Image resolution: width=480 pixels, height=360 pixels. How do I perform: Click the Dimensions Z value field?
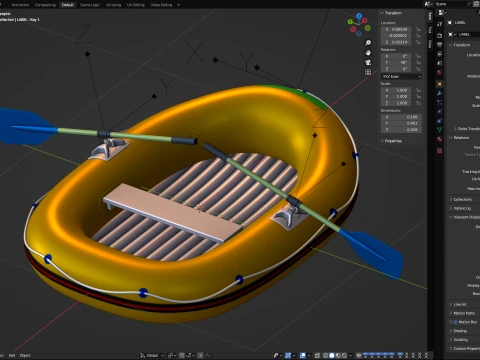(401, 130)
